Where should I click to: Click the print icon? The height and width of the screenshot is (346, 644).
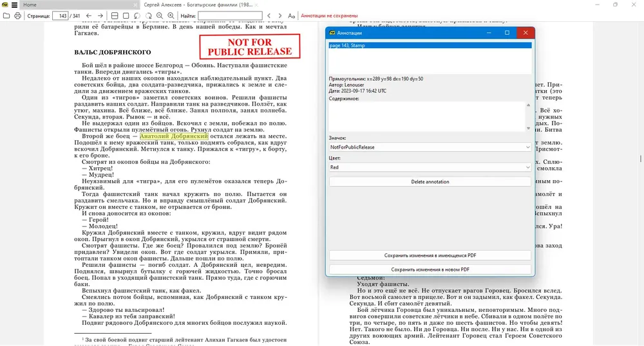(x=17, y=15)
